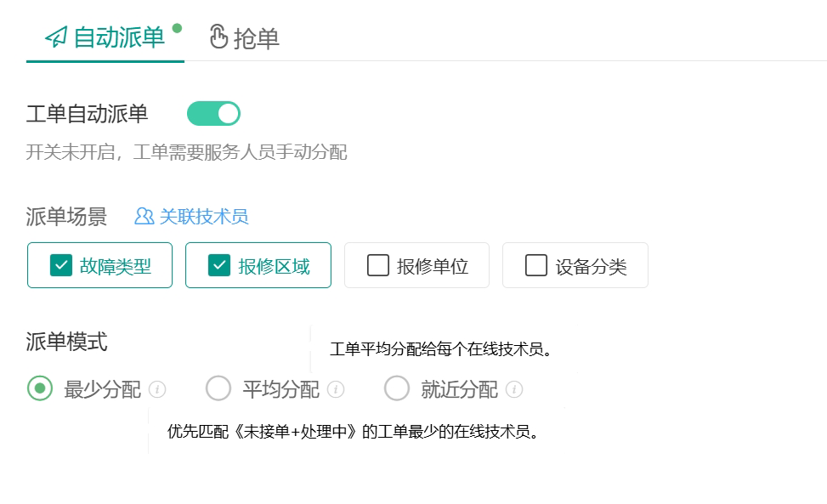This screenshot has width=827, height=504.
Task: Select the 平均分配 radio button
Action: click(218, 388)
